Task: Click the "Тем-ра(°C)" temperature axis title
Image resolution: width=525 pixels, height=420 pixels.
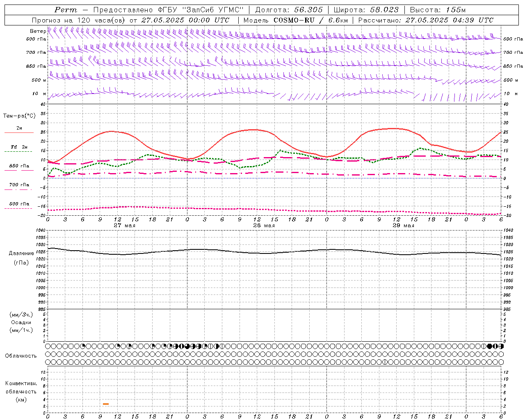Action: (x=19, y=116)
